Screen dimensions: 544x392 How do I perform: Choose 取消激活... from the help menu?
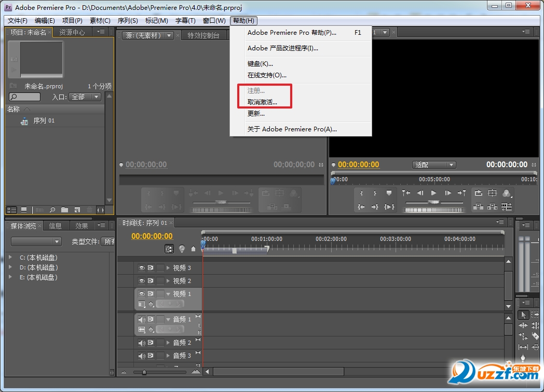[x=262, y=102]
